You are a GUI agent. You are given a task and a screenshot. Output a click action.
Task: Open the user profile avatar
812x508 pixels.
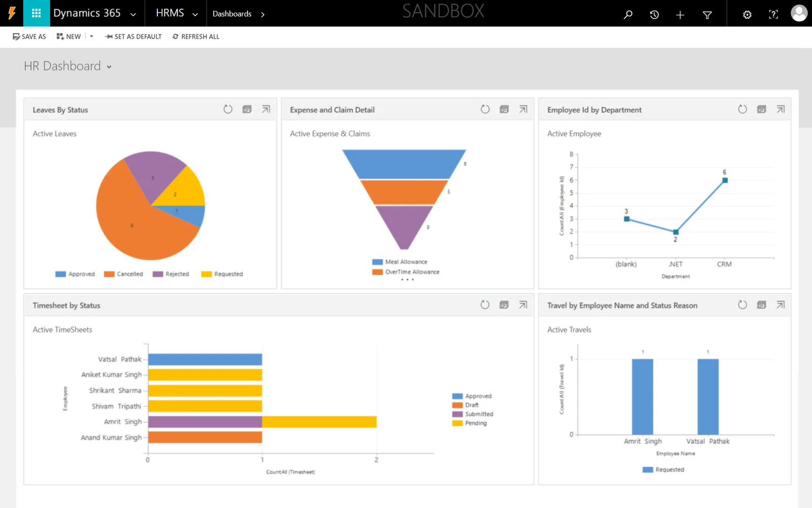pyautogui.click(x=799, y=13)
